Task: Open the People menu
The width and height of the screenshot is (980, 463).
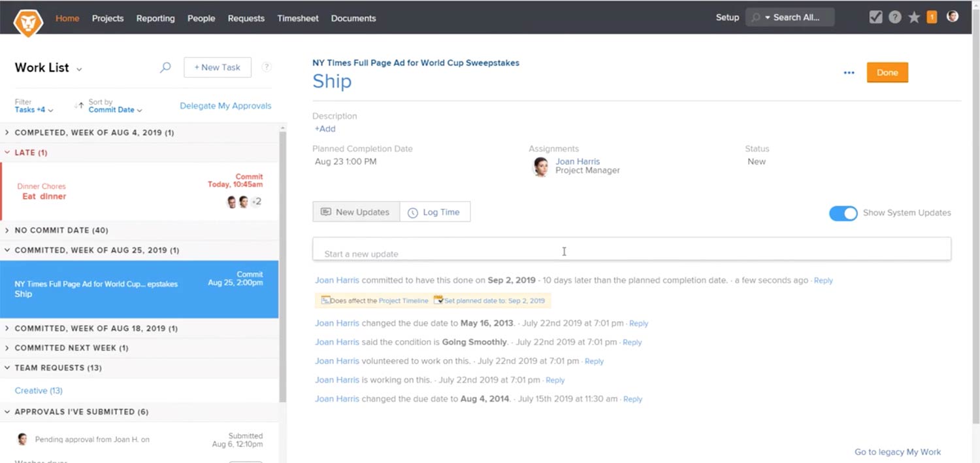Action: pos(201,18)
